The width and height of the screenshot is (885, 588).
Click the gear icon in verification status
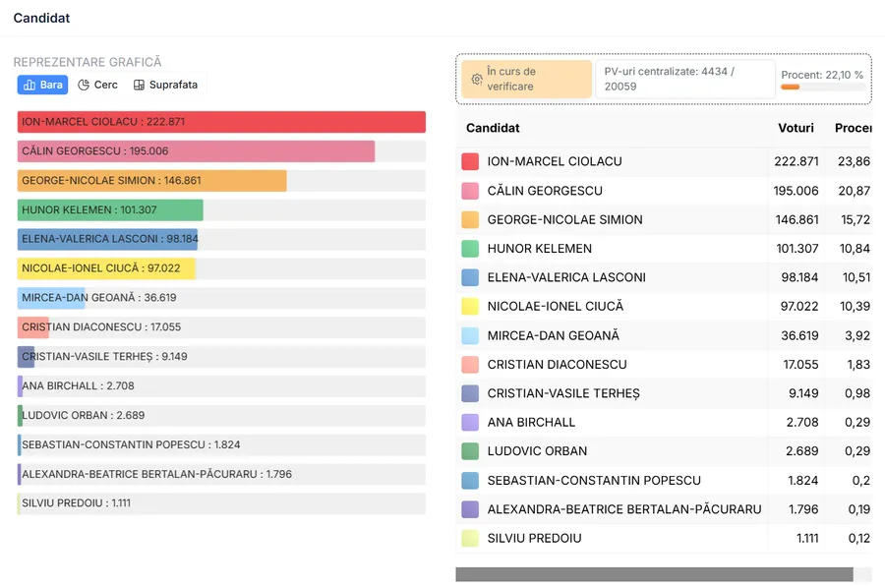tap(477, 80)
